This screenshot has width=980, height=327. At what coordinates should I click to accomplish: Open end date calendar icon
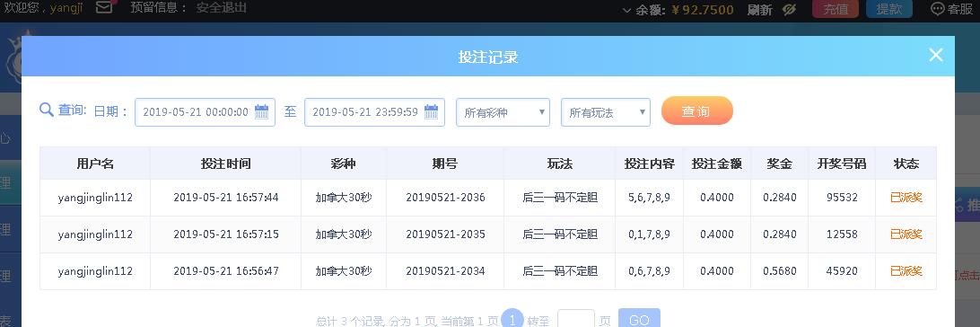tap(432, 112)
